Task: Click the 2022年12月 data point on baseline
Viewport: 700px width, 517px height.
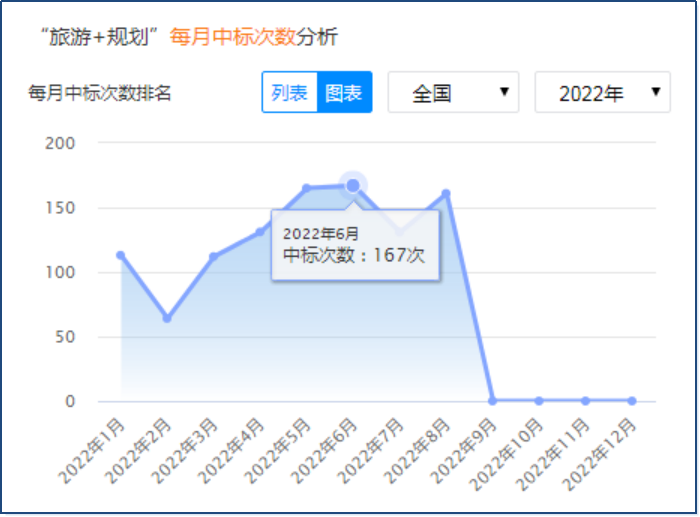Action: [x=632, y=401]
